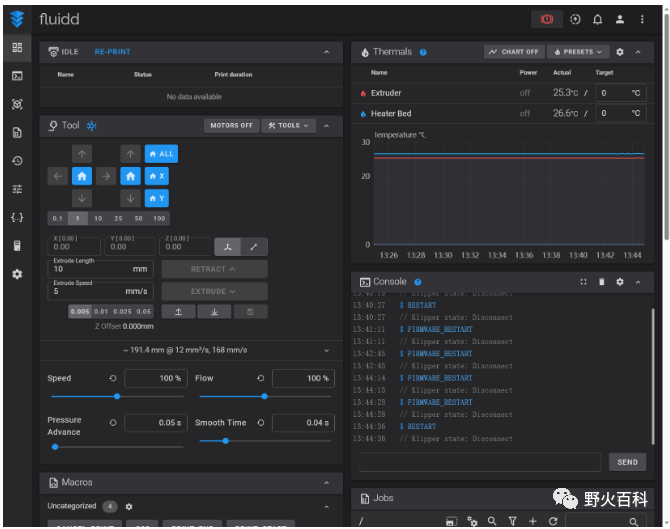Image resolution: width=670 pixels, height=529 pixels.
Task: Select move distance 100
Action: 159,218
